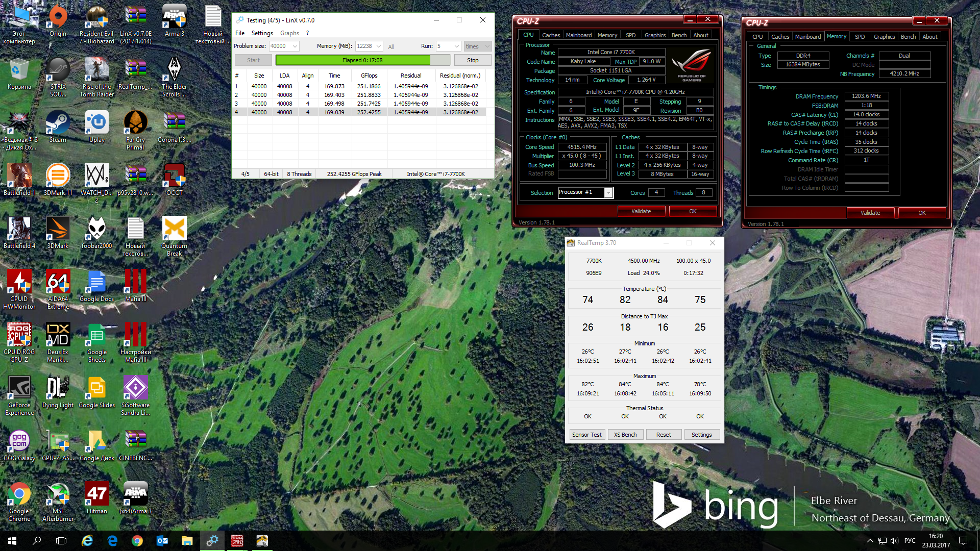Click the LinX elapsed time progress bar

coord(362,60)
